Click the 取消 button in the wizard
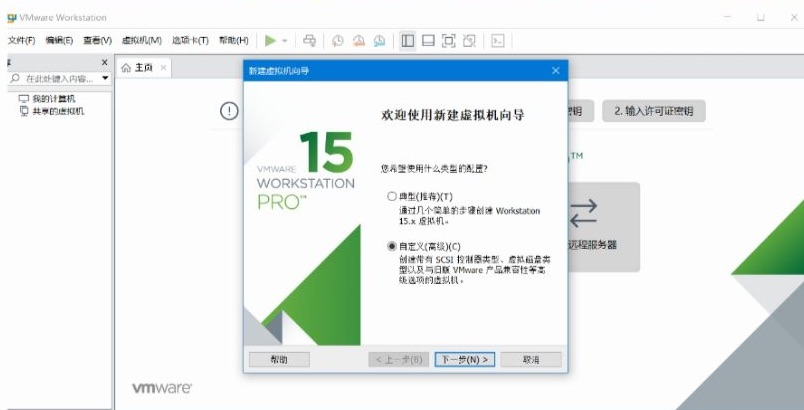804x410 pixels. click(x=531, y=359)
